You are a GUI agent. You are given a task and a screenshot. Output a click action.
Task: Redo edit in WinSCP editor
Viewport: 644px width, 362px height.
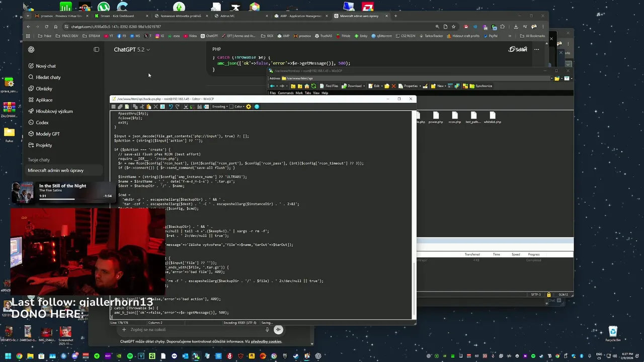[x=177, y=107]
